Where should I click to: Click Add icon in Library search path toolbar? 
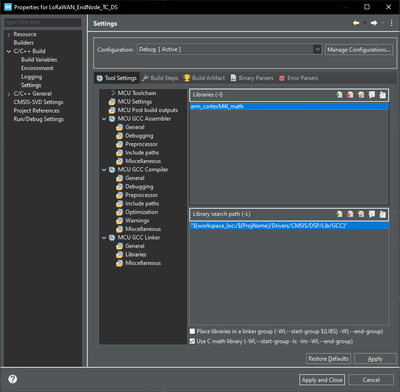click(x=339, y=214)
